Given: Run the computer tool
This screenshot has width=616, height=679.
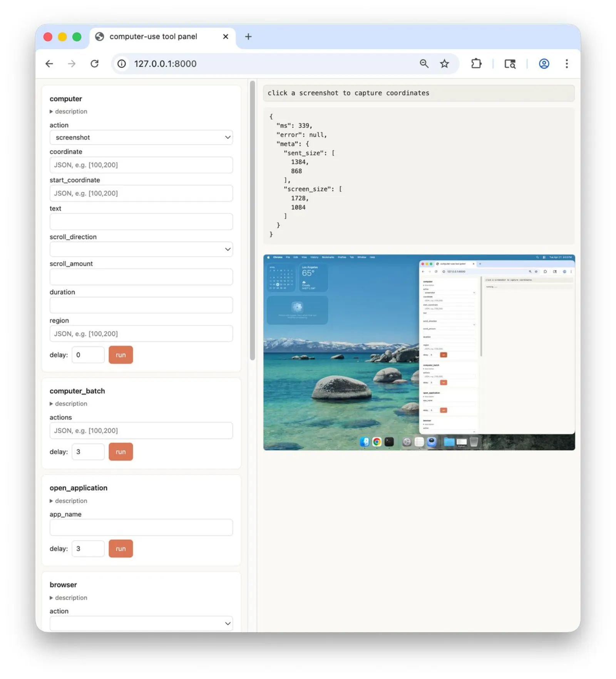Looking at the screenshot, I should [x=121, y=355].
